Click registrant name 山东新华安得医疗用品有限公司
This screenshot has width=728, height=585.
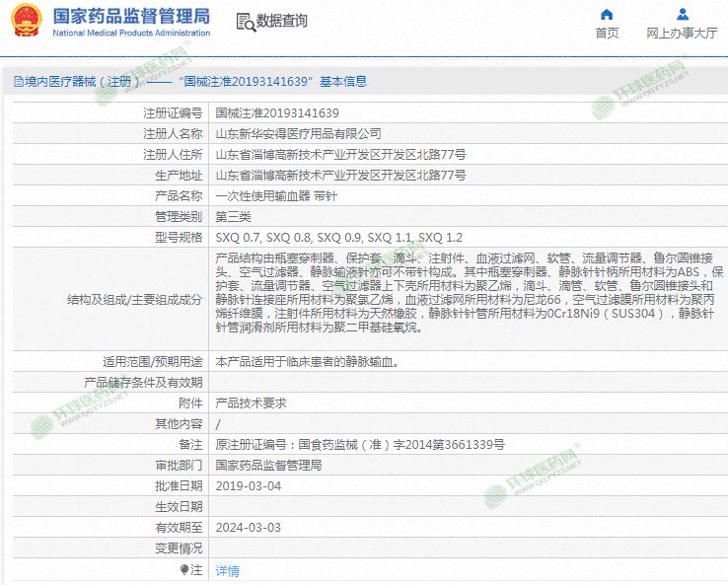coord(298,133)
